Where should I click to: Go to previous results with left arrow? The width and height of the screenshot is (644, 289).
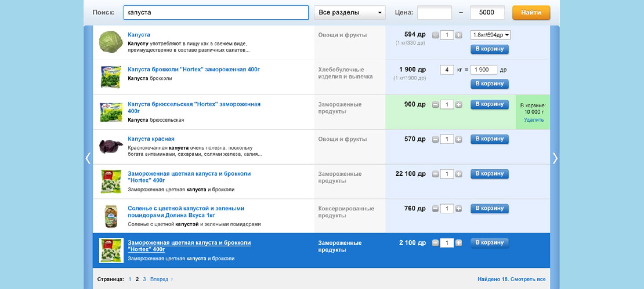coord(88,158)
